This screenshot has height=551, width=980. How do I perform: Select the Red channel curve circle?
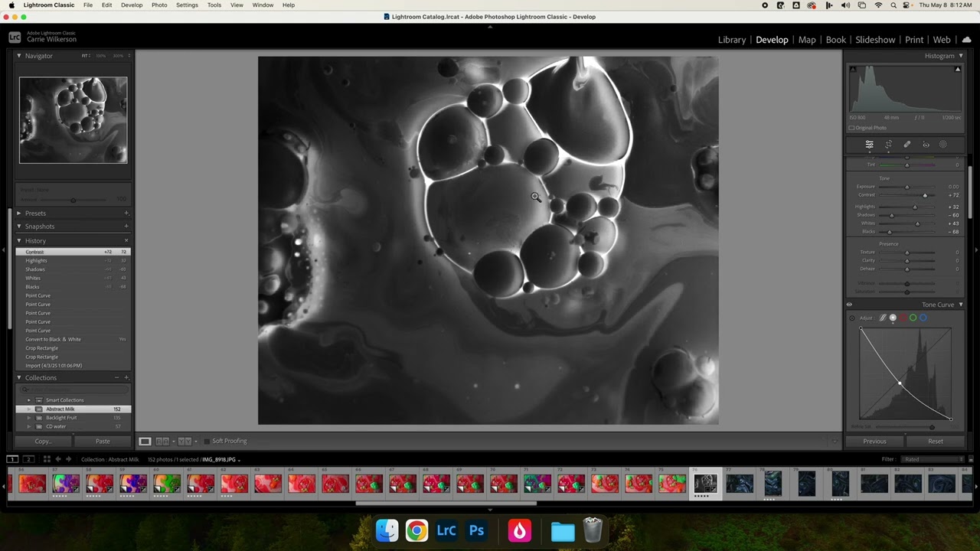click(903, 318)
